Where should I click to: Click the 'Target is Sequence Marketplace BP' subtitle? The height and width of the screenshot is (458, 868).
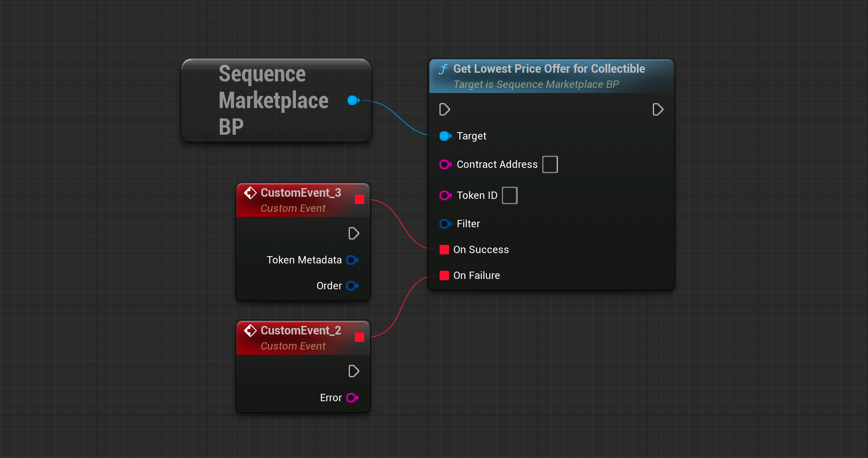pos(536,84)
